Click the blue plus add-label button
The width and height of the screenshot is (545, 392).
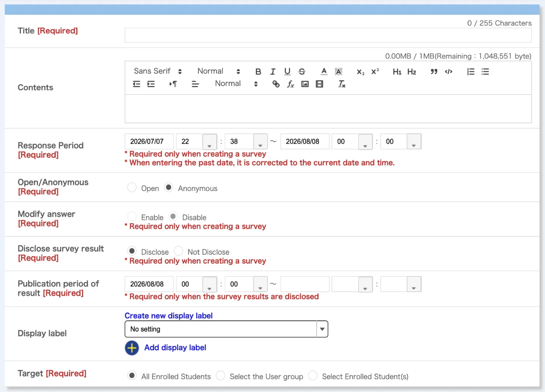[132, 348]
